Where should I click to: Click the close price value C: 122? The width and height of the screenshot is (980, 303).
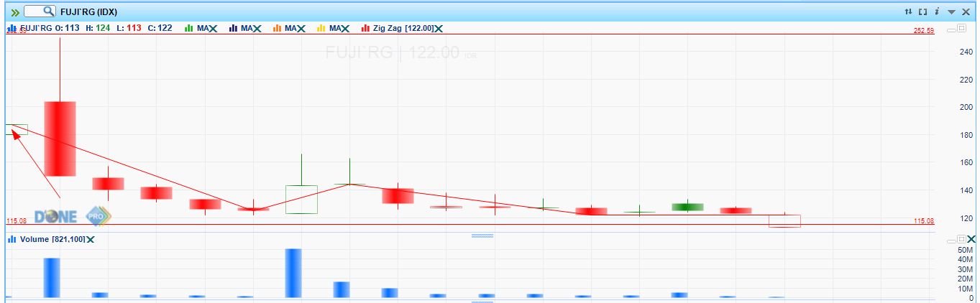(160, 28)
